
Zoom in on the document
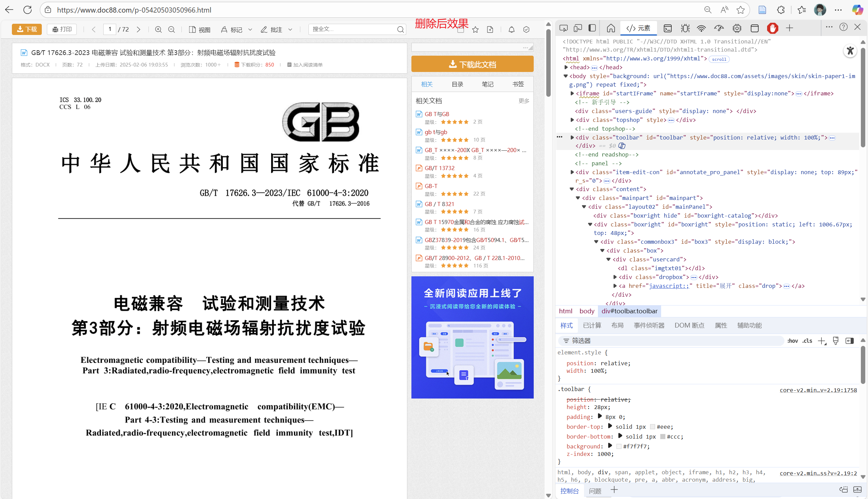(x=158, y=30)
